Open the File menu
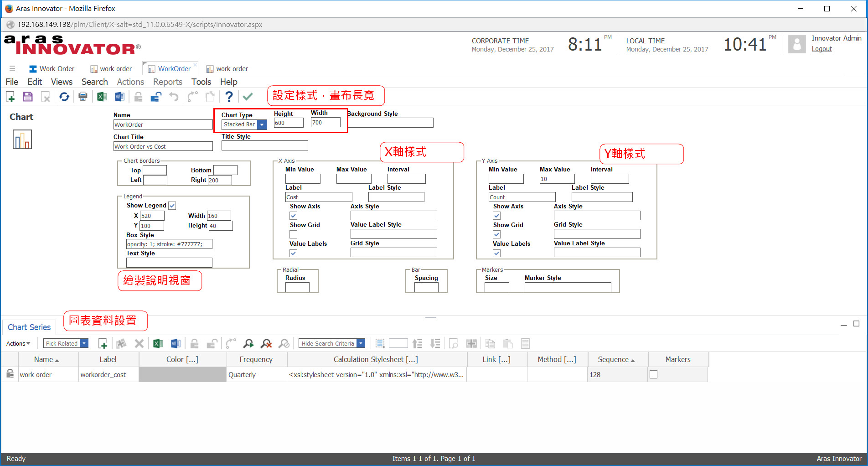 point(12,82)
